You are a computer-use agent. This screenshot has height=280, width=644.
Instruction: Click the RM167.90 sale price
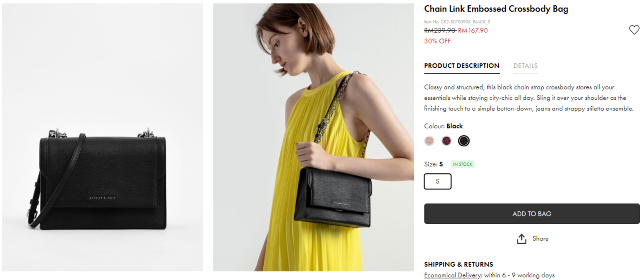[473, 31]
